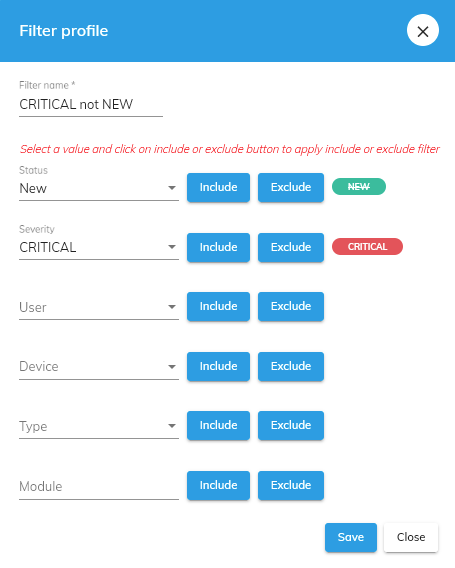Screen dimensions: 455x568
Task: Expand the Severity dropdown showing CRITICAL
Action: coord(99,247)
